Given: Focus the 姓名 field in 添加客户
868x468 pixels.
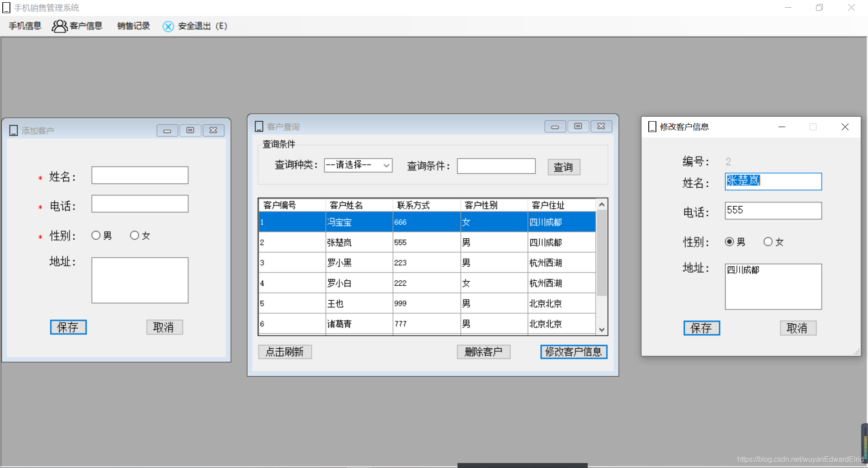Looking at the screenshot, I should (x=140, y=175).
